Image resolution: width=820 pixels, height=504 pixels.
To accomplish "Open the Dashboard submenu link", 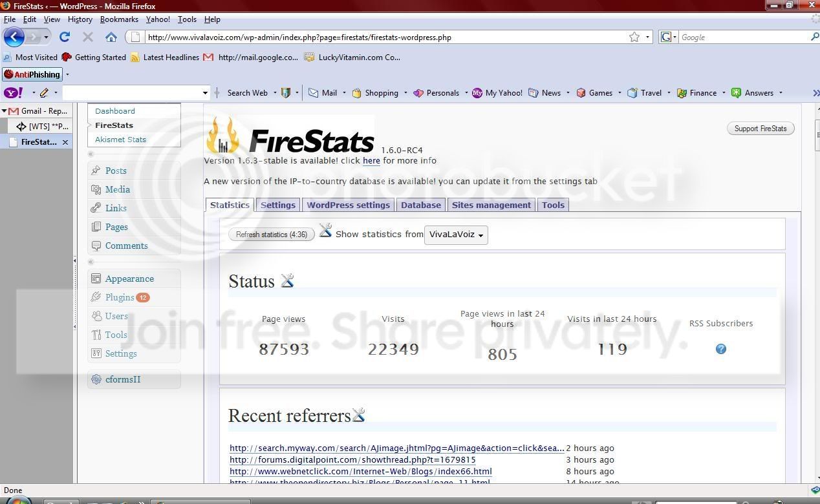I will (115, 111).
